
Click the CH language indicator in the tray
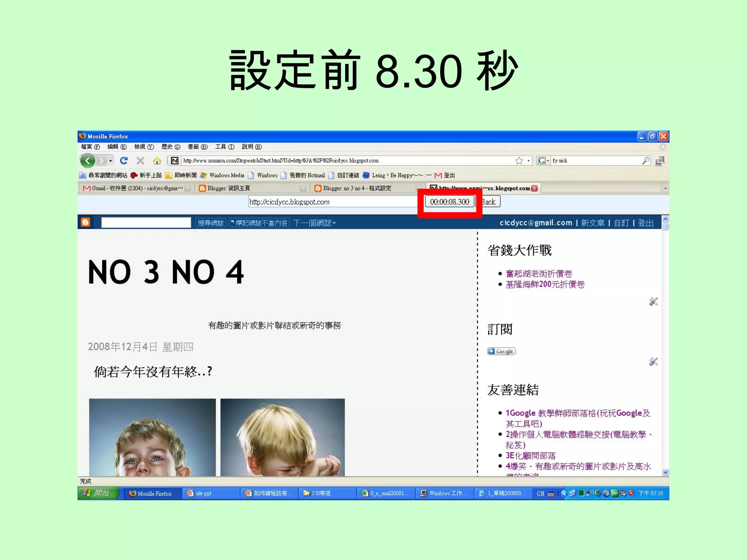[x=540, y=494]
